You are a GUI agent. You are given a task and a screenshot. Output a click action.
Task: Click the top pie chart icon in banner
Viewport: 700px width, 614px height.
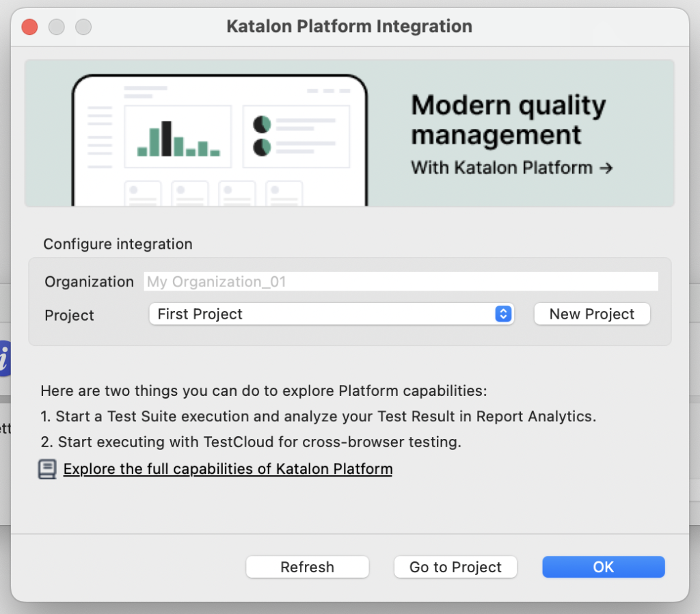coord(262,124)
